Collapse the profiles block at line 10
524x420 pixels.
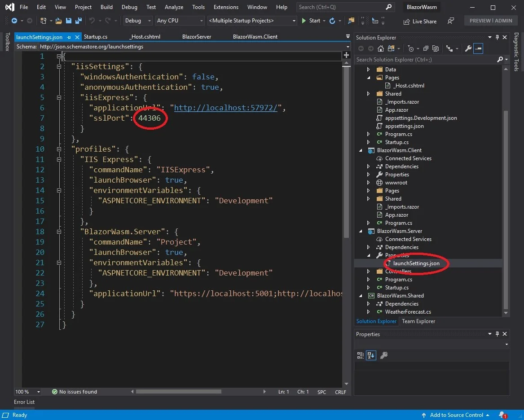click(x=59, y=149)
